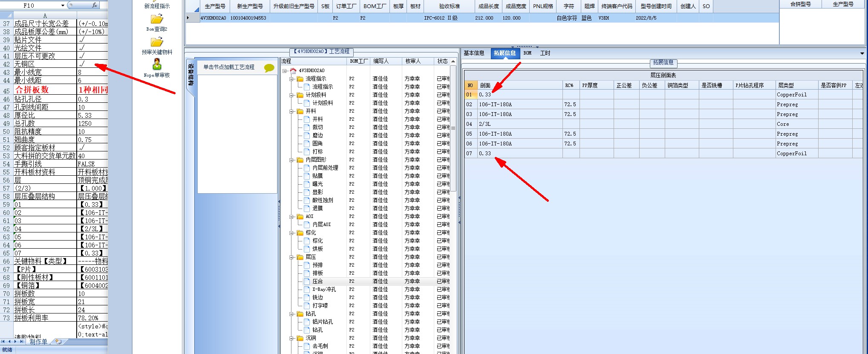Click the red house icon of 4V3KH002A0
The width and height of the screenshot is (868, 354).
293,70
